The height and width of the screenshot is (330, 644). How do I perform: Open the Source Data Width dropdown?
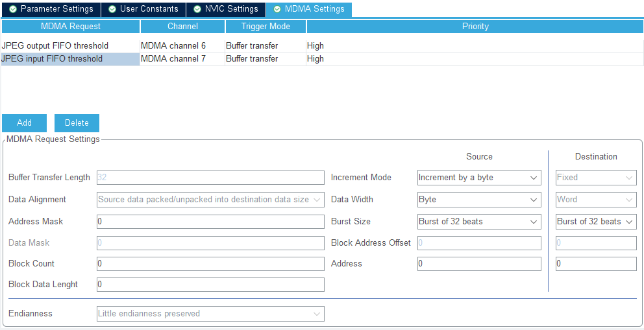pos(479,200)
